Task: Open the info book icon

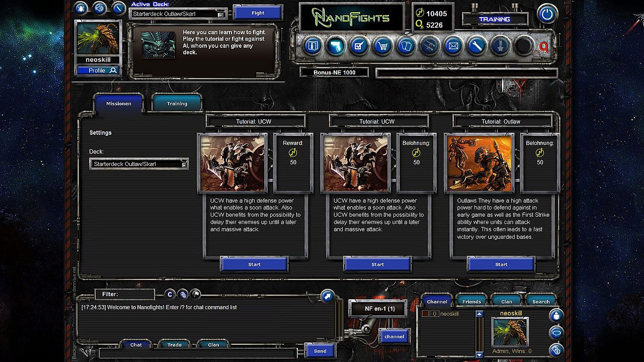Action: [x=312, y=46]
